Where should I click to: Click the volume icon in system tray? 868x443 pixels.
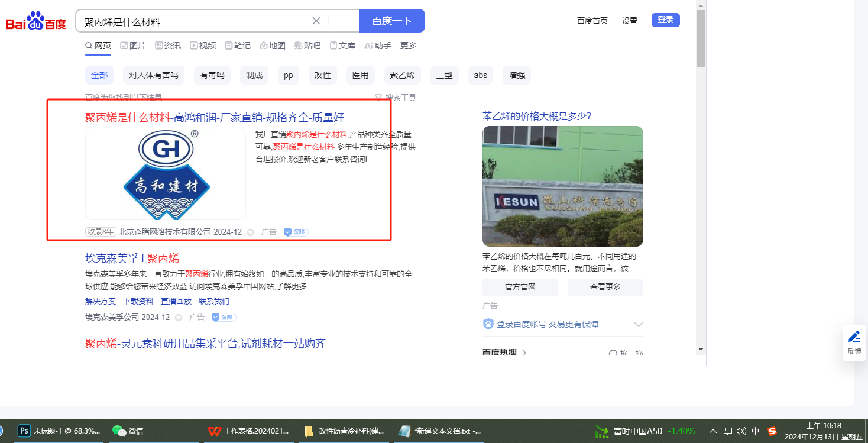pyautogui.click(x=741, y=431)
